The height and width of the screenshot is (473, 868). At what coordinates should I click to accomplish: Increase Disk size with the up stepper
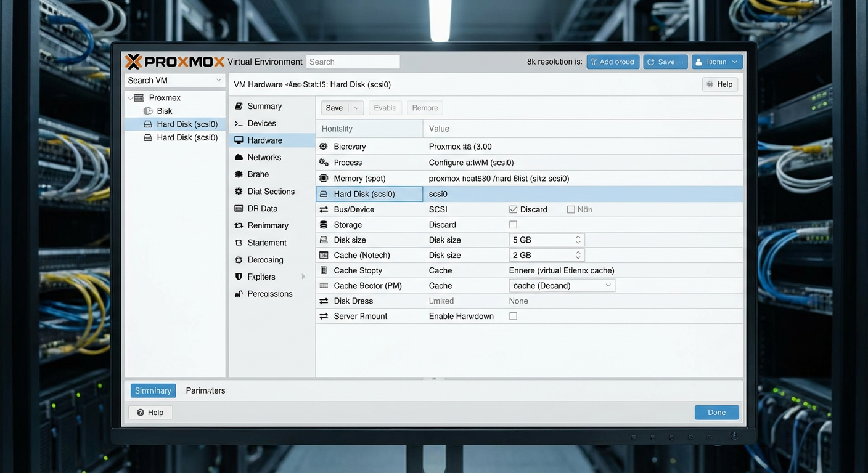coord(578,236)
